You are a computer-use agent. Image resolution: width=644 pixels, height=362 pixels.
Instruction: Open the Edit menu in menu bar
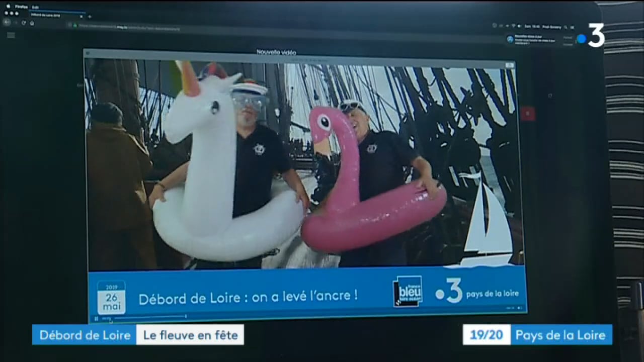35,7
